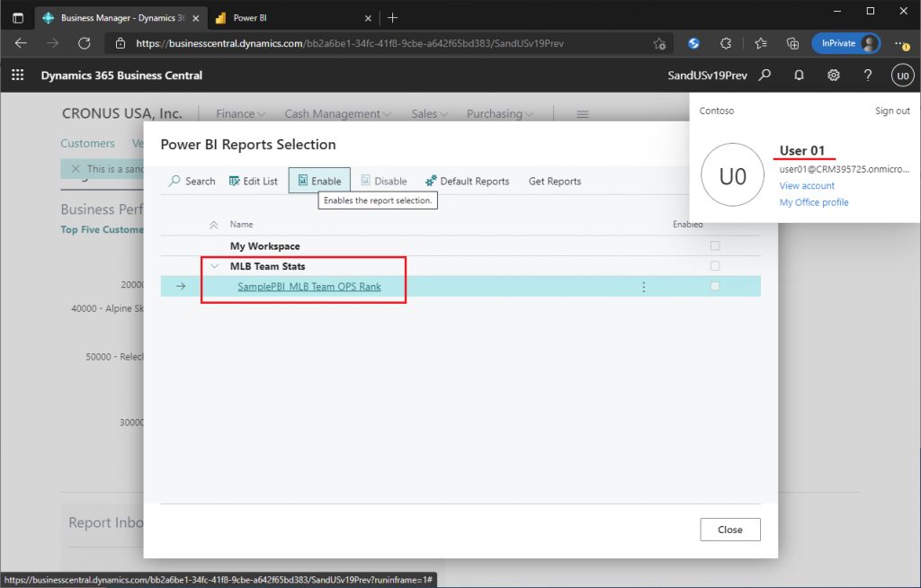The width and height of the screenshot is (921, 588).
Task: Toggle Enabled checkbox for SamplePBI_MLB Team OPS Rank
Action: click(x=715, y=286)
